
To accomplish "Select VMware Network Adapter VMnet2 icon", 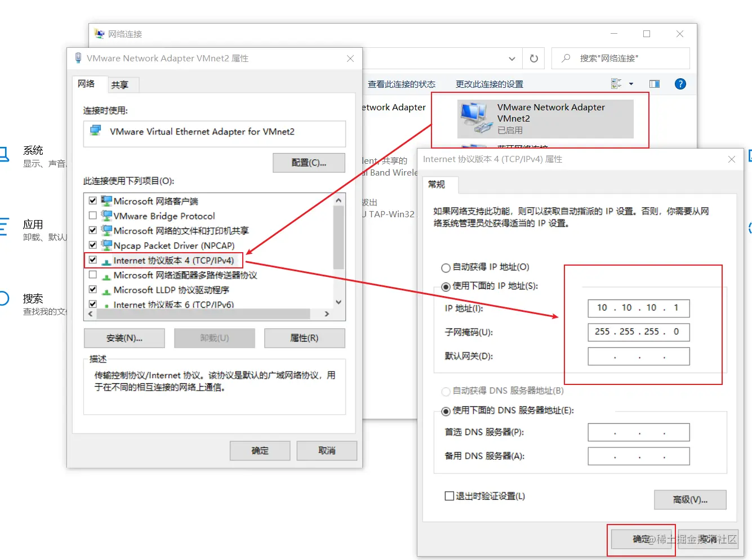I will pyautogui.click(x=475, y=118).
